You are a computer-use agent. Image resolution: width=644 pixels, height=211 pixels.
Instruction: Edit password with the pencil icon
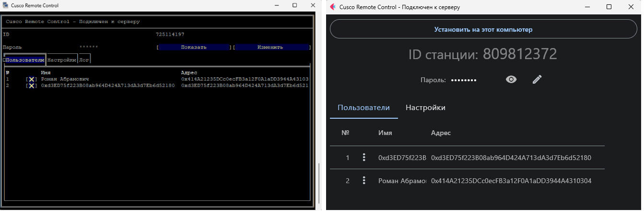click(x=537, y=80)
